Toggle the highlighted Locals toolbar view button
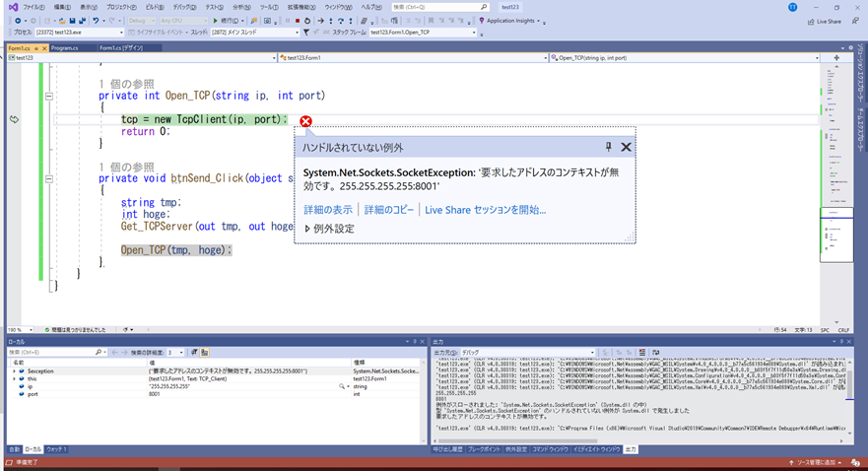 [x=205, y=352]
